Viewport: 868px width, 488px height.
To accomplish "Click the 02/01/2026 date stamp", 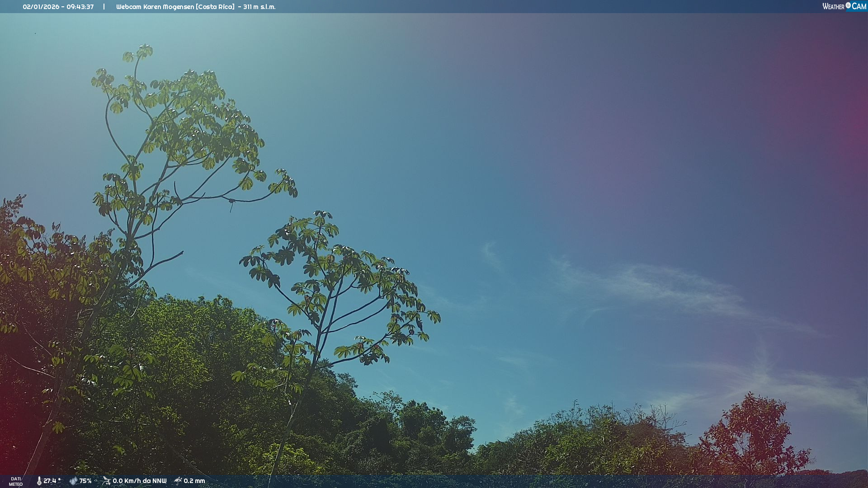I will pos(41,7).
